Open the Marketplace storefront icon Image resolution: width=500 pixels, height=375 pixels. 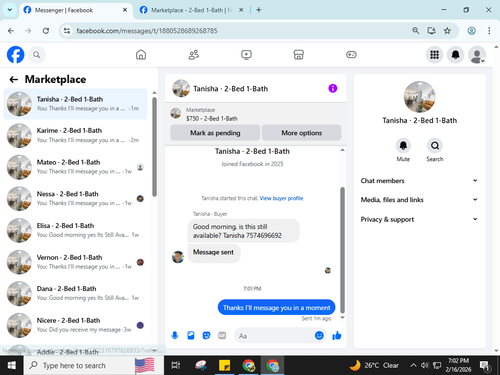pyautogui.click(x=299, y=55)
